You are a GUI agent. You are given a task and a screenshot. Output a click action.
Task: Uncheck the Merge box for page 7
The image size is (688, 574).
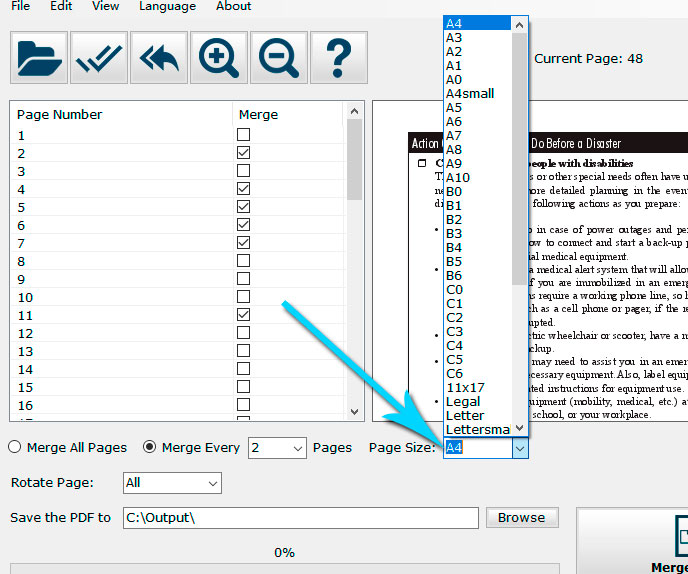pyautogui.click(x=244, y=243)
